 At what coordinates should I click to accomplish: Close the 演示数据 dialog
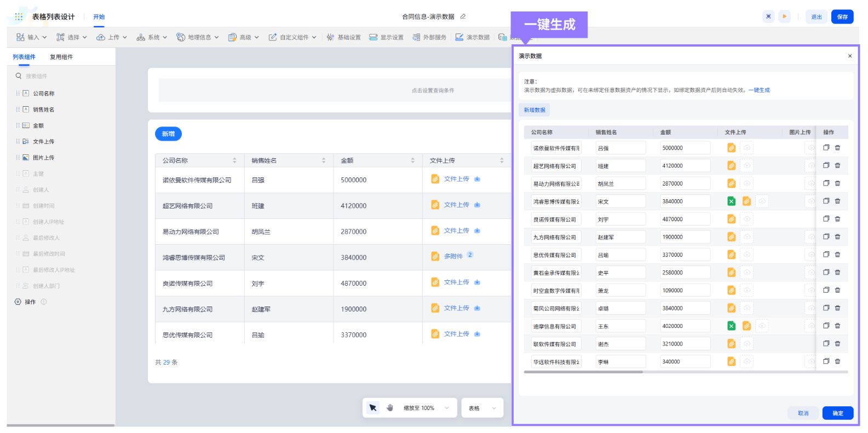850,56
